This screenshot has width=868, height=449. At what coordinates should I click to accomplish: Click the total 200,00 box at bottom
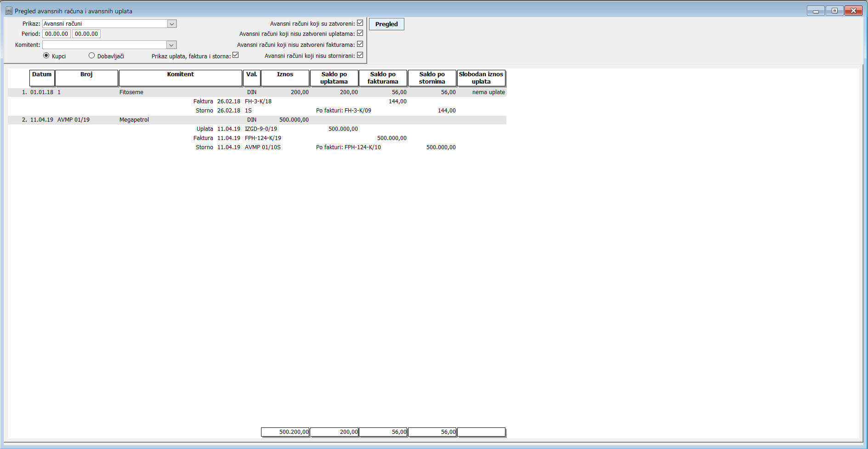click(x=335, y=432)
